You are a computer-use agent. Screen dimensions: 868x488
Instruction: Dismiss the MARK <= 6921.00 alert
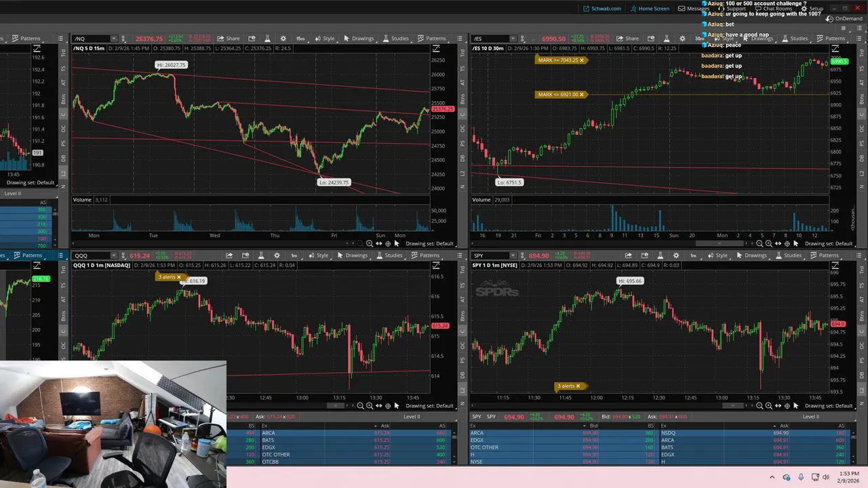point(581,94)
